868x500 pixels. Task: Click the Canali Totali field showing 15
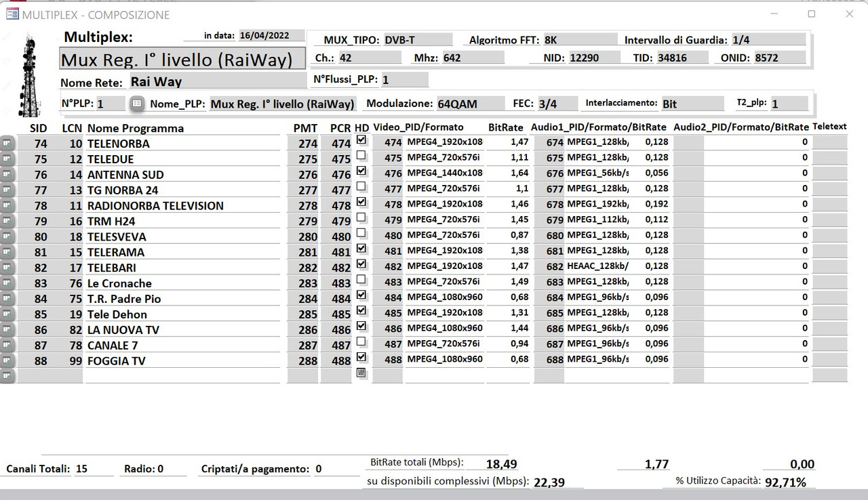[x=95, y=468]
